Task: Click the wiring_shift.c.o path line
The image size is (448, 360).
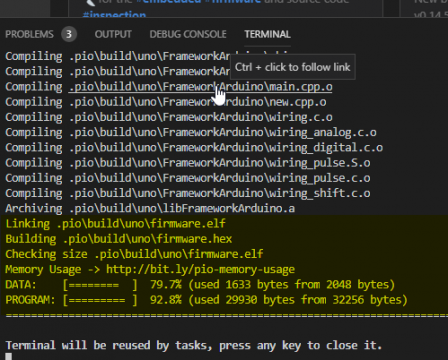Action: point(220,193)
